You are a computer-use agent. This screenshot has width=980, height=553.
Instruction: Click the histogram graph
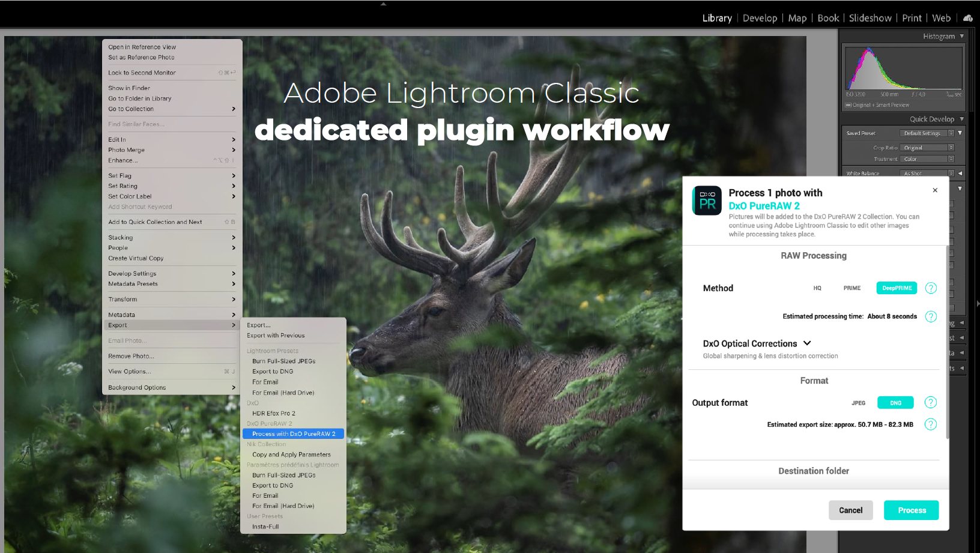tap(904, 68)
